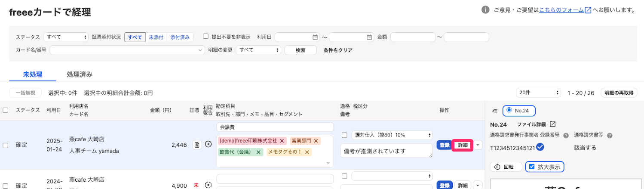The width and height of the screenshot is (644, 189).
Task: Click 登録 button in the 4,900 row
Action: [445, 186]
